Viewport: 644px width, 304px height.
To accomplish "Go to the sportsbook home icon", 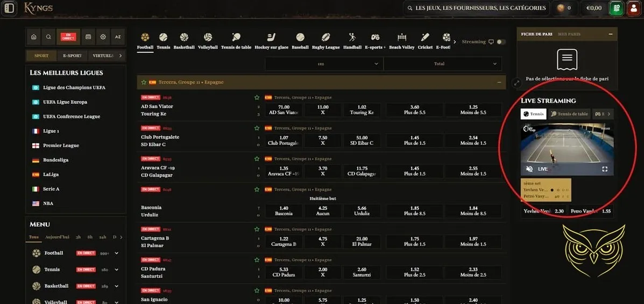I will [34, 37].
